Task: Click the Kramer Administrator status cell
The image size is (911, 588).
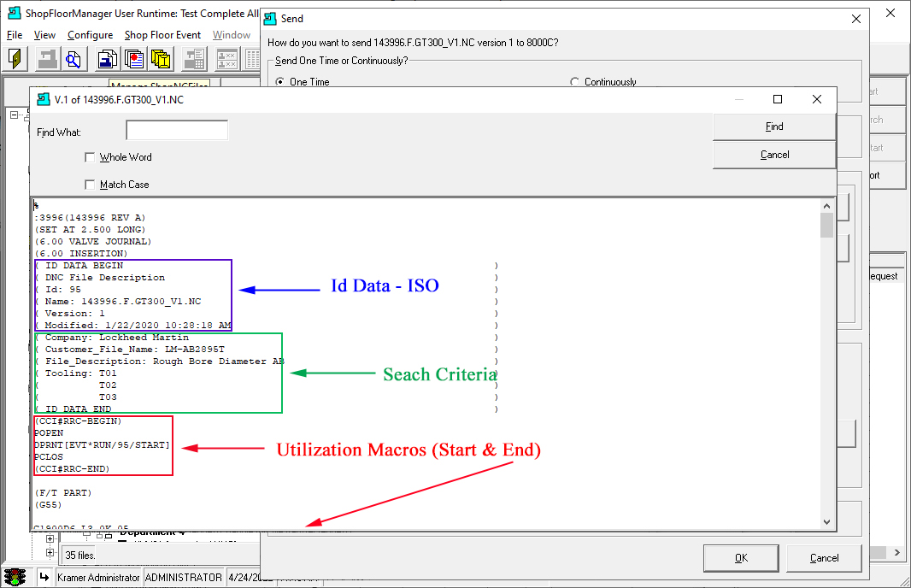Action: point(98,578)
